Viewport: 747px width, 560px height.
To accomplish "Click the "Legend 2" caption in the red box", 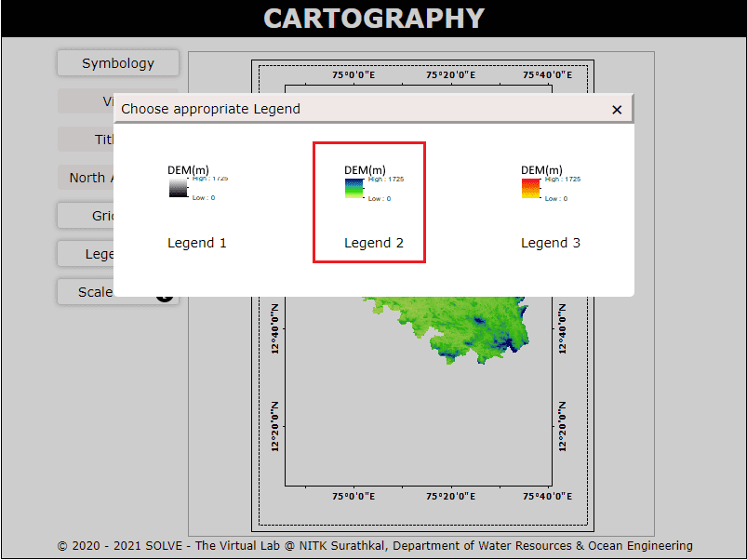I will pyautogui.click(x=374, y=243).
